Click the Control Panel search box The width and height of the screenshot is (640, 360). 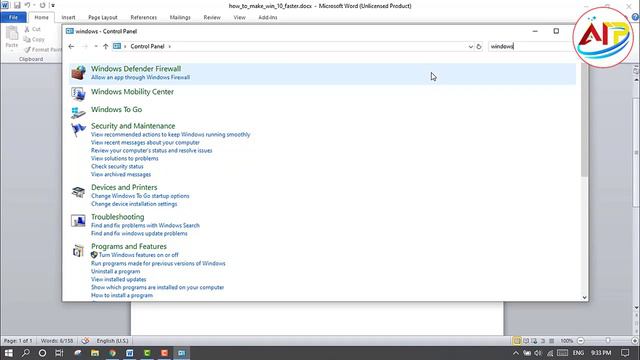(x=530, y=47)
